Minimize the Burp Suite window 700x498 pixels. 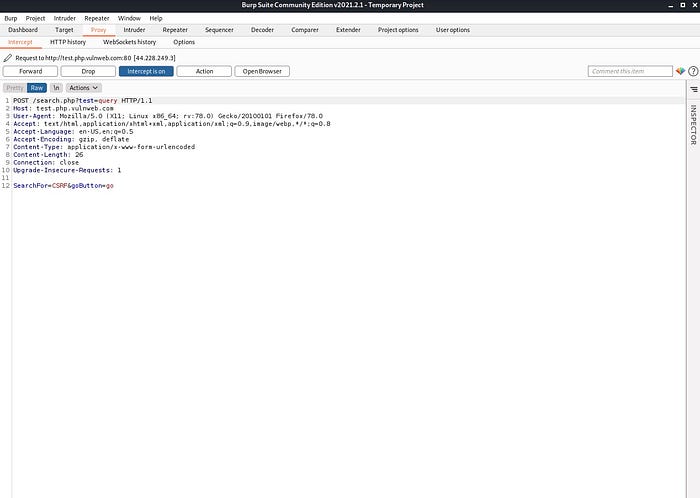click(x=670, y=5)
